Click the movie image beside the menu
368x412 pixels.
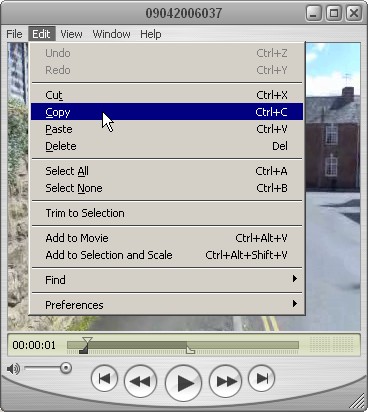[333, 187]
